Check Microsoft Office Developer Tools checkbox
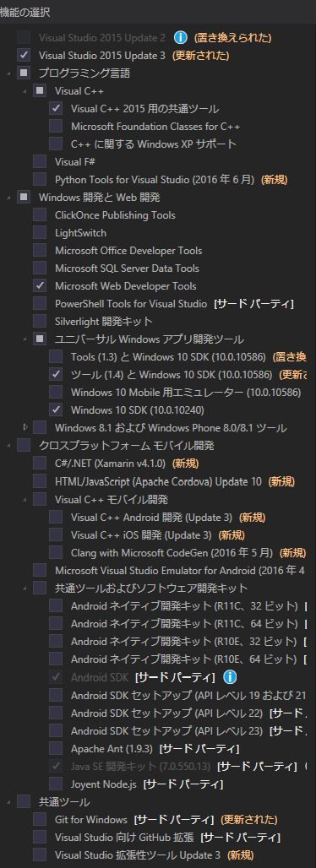The height and width of the screenshot is (868, 316). click(40, 250)
